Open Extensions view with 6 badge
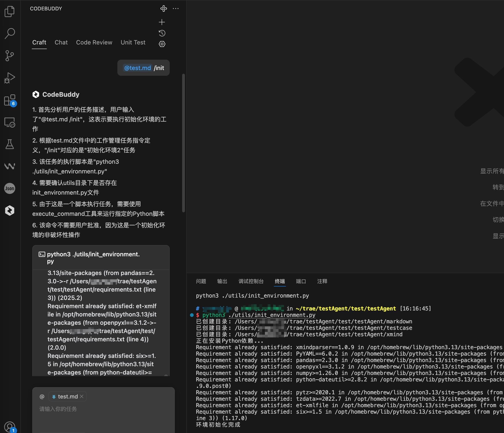The width and height of the screenshot is (504, 433). point(10,100)
